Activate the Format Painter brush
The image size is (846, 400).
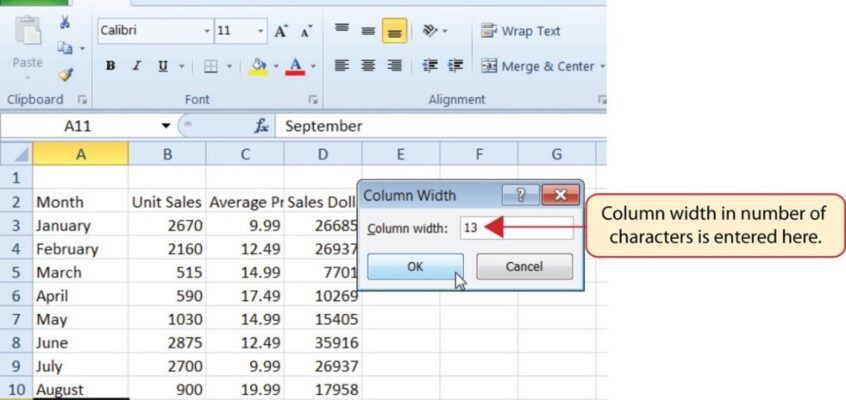click(65, 74)
